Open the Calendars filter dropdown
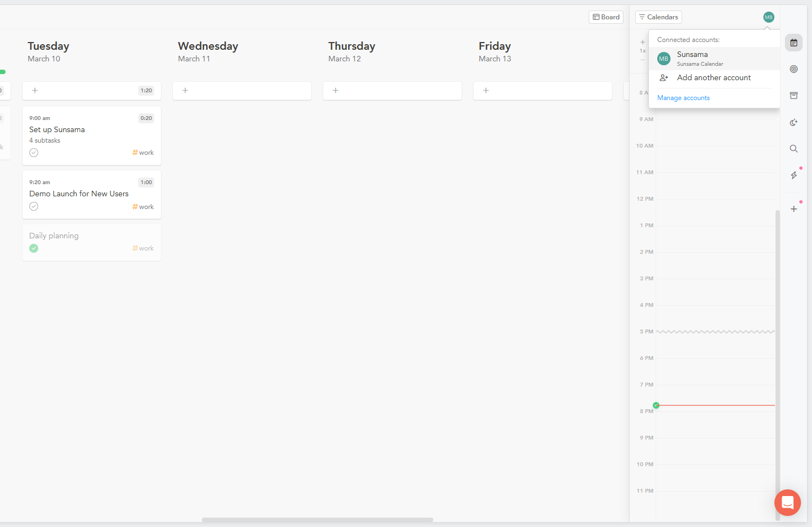Viewport: 812px width, 527px height. coord(658,17)
